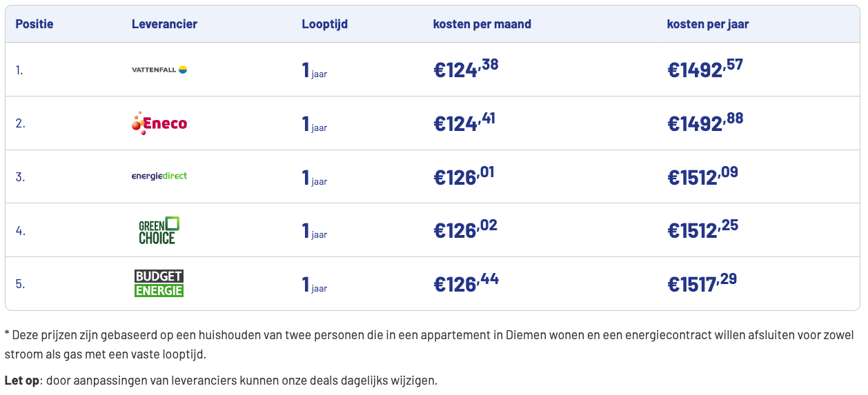This screenshot has height=395, width=868.
Task: Click energiedirect monthly price €126,01
Action: [464, 176]
